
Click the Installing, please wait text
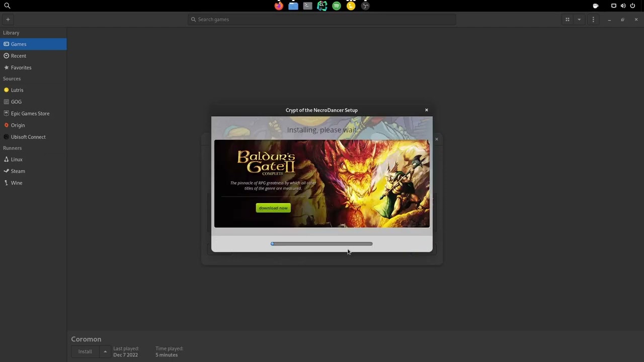(322, 130)
